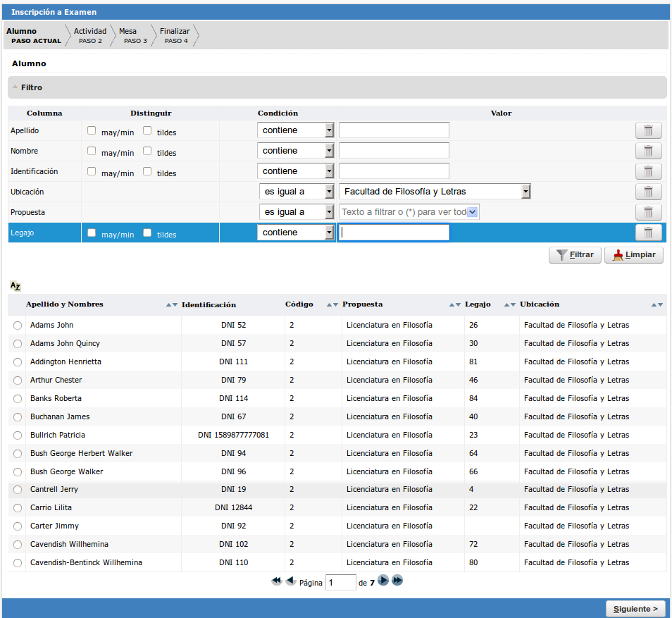Open Propuesta condition dropdown

(x=297, y=212)
